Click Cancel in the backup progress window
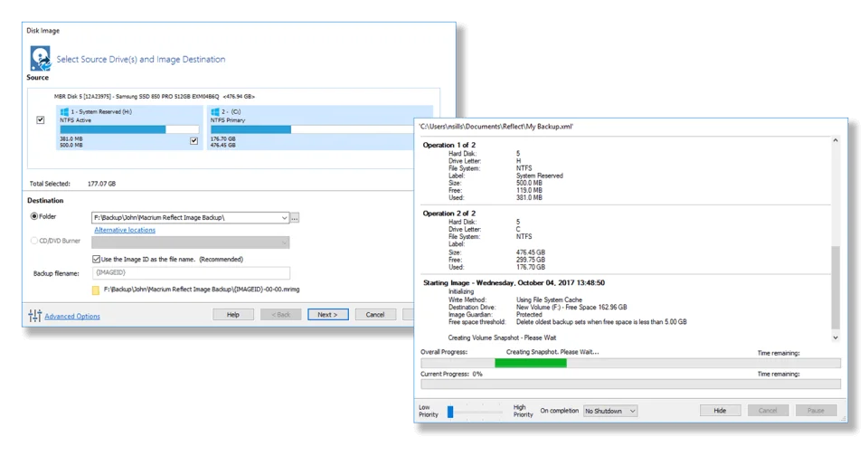This screenshot has width=868, height=456. tap(768, 411)
